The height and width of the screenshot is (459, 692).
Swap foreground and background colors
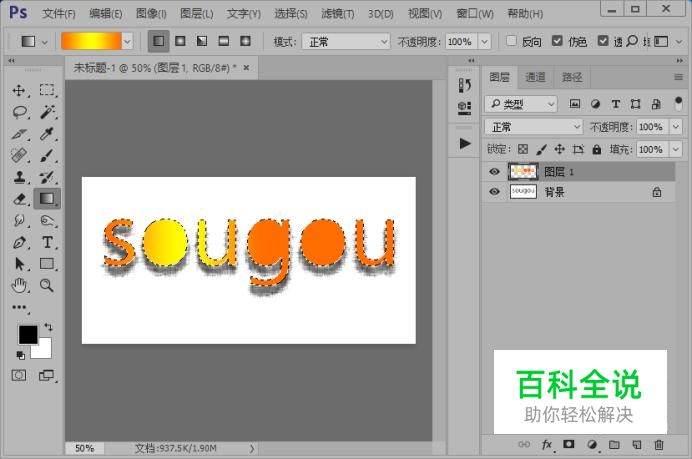[x=48, y=327]
